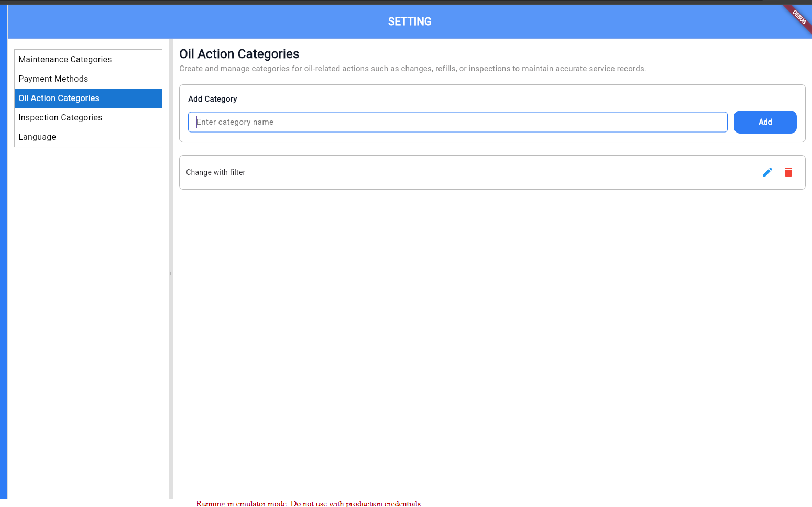Focus the Enter category name field
The image size is (812, 507).
(457, 122)
